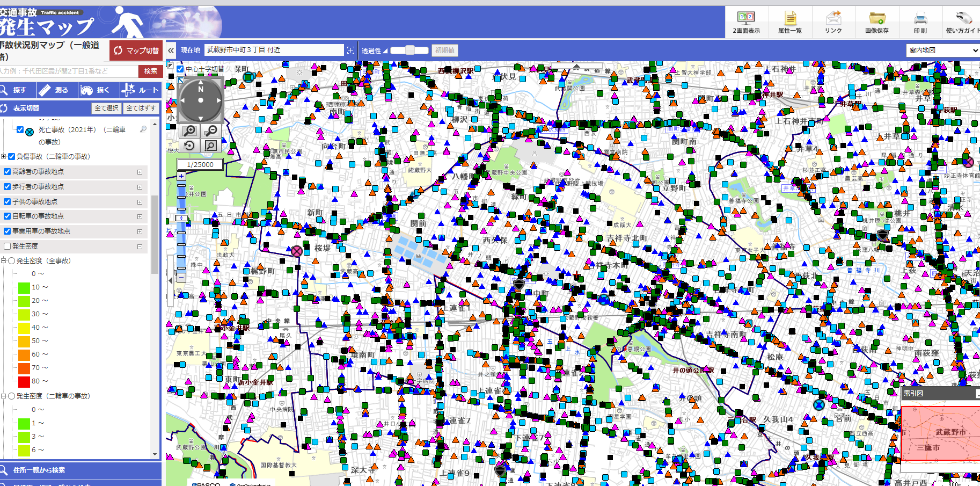
Task: Save the map image with 画像保存
Action: coord(877,22)
